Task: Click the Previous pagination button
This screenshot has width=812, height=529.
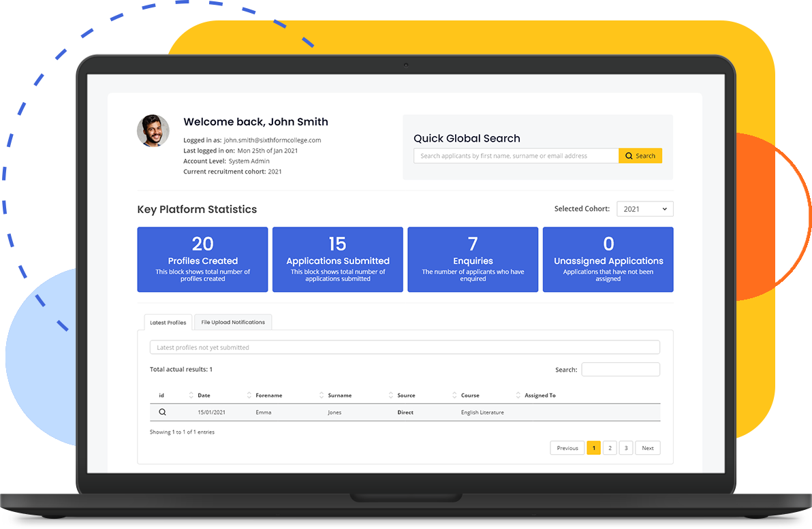Action: (567, 448)
